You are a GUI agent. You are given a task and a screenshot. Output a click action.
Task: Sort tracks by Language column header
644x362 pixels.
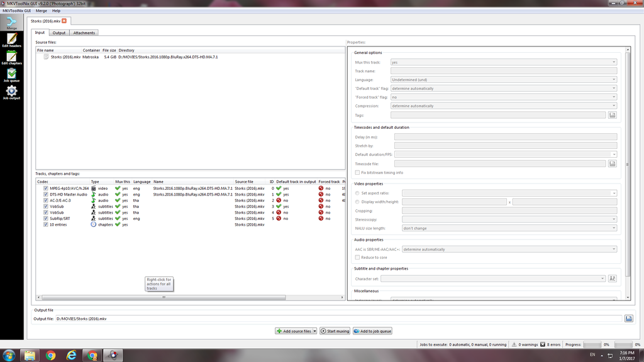(142, 182)
